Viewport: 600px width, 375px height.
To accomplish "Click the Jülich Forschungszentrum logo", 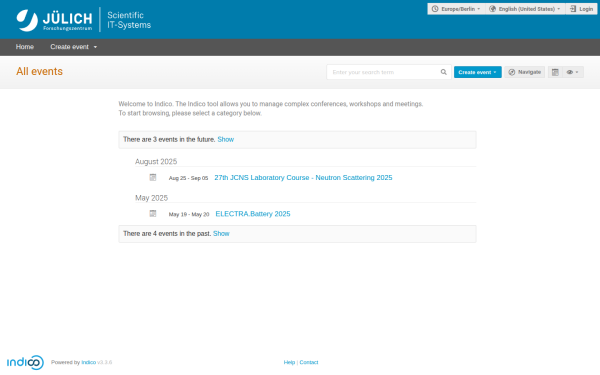I will pos(54,20).
